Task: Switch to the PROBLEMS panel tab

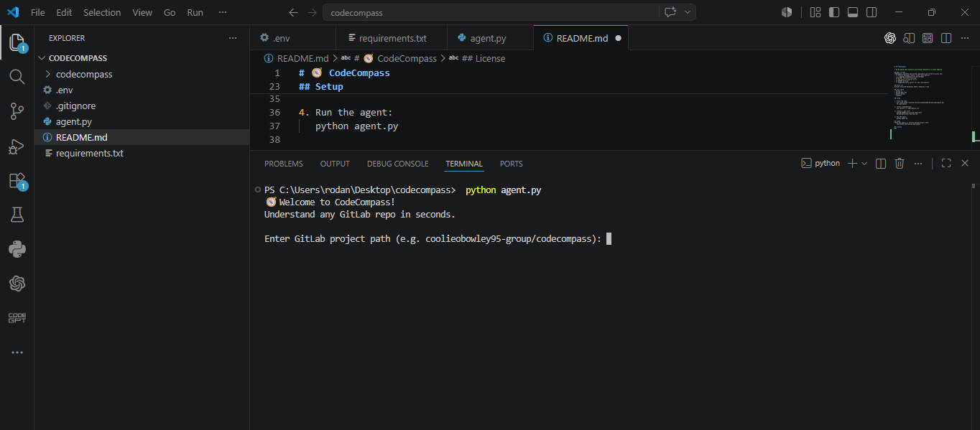Action: pyautogui.click(x=284, y=164)
